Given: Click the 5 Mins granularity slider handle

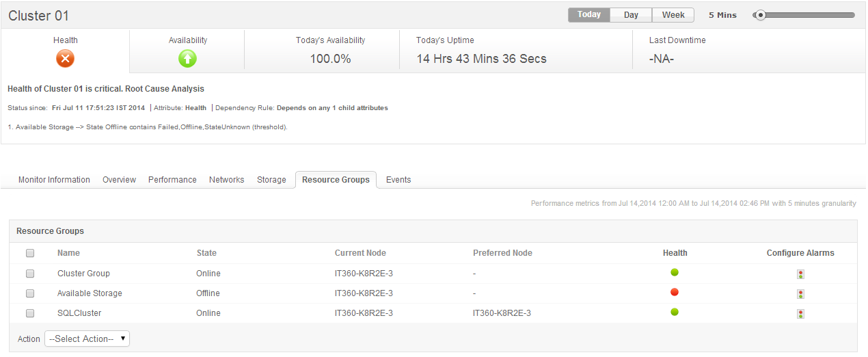Looking at the screenshot, I should [760, 15].
